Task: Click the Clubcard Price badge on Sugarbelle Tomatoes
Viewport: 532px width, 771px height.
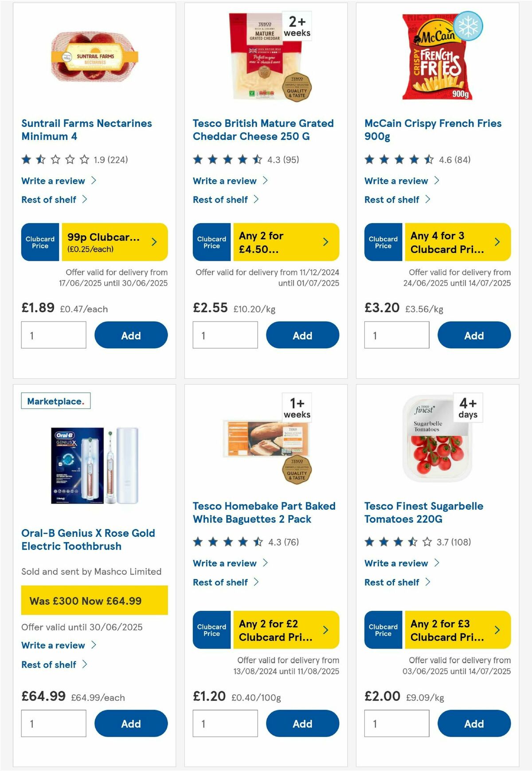Action: pyautogui.click(x=383, y=630)
